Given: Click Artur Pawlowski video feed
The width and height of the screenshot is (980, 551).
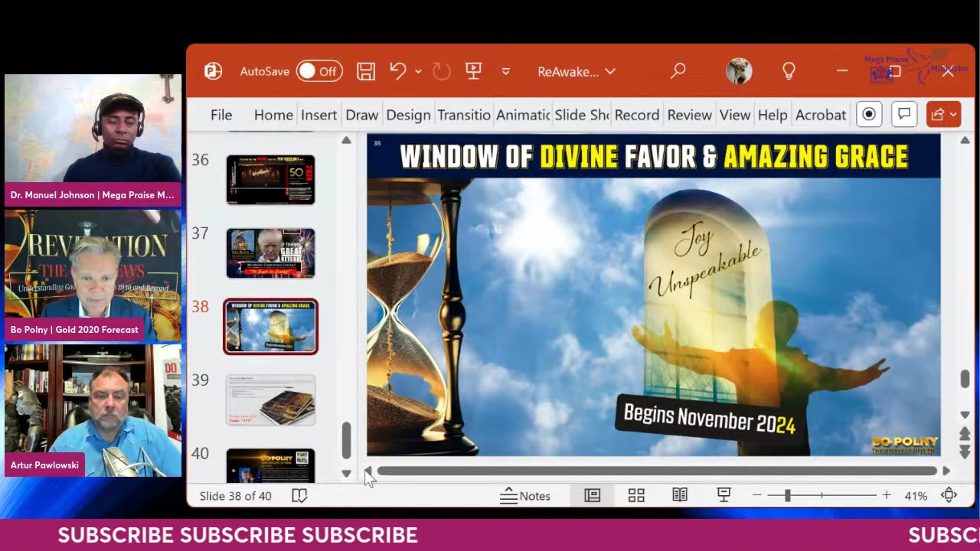Looking at the screenshot, I should click(93, 411).
